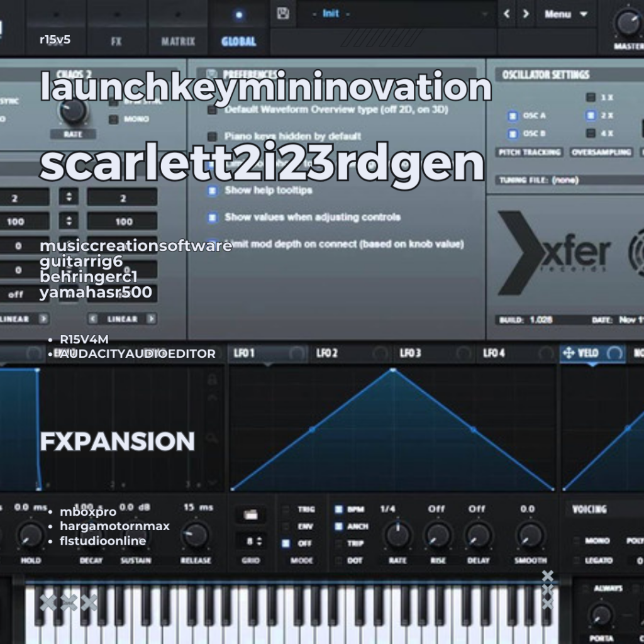The width and height of the screenshot is (644, 644).
Task: Select the LFO 1 tab
Action: (267, 353)
